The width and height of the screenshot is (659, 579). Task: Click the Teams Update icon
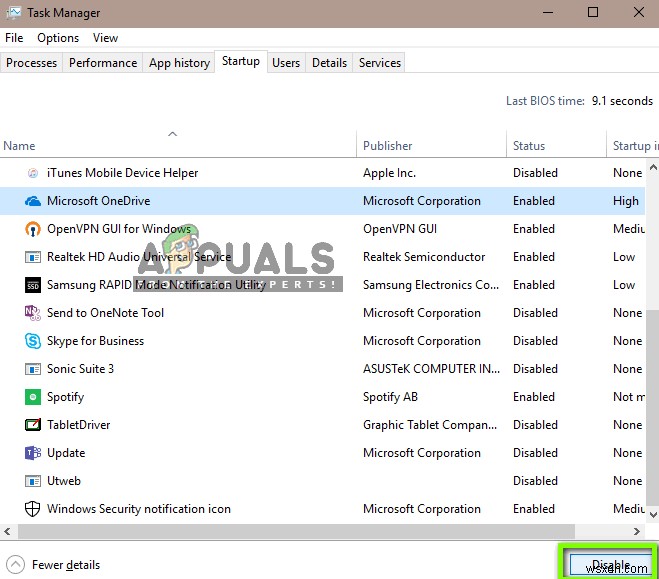coord(33,453)
